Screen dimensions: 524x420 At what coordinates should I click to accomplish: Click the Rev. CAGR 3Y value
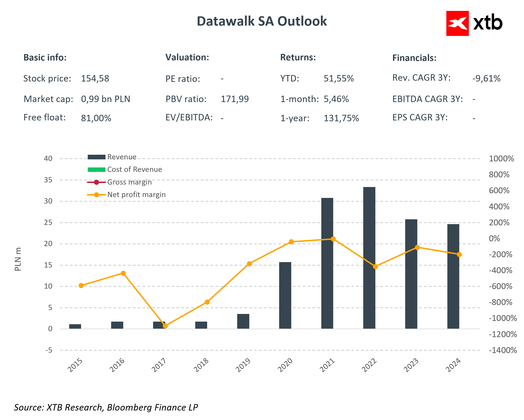(x=486, y=78)
